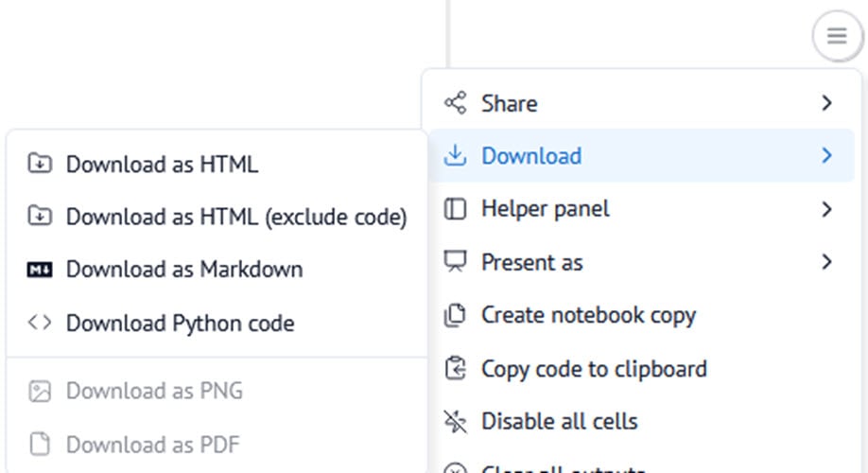The width and height of the screenshot is (868, 473).
Task: Click the Markdown icon in download submenu
Action: click(40, 271)
